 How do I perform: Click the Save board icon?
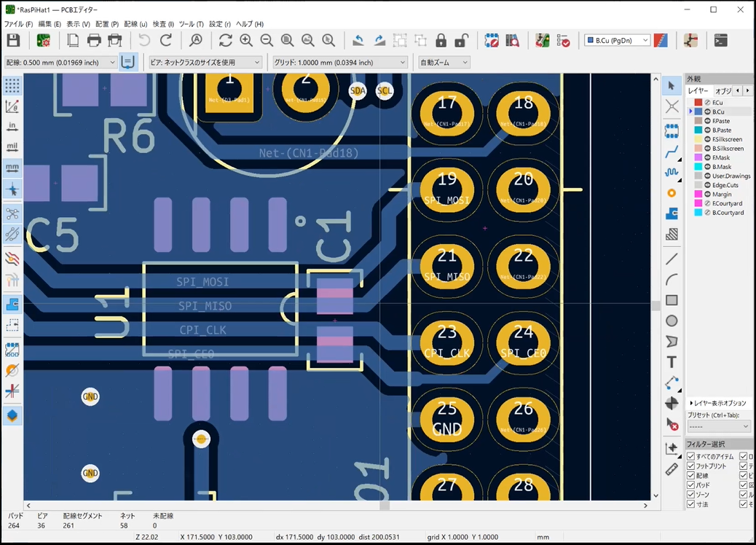(x=13, y=41)
